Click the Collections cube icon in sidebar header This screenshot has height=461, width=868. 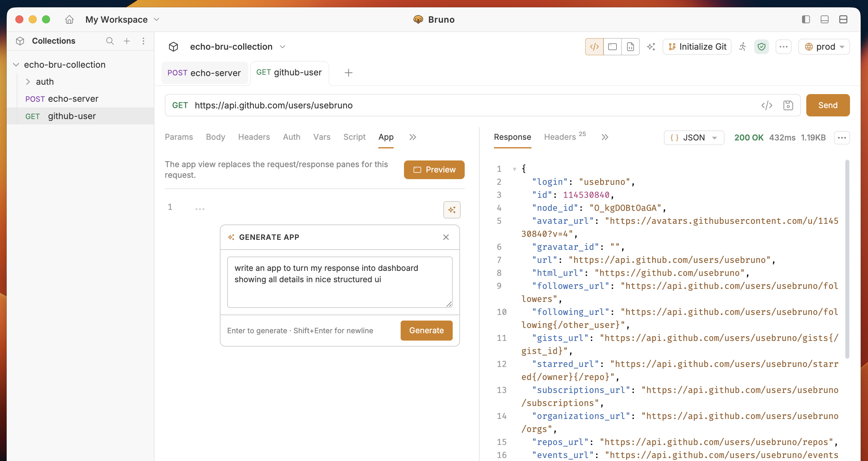click(20, 41)
